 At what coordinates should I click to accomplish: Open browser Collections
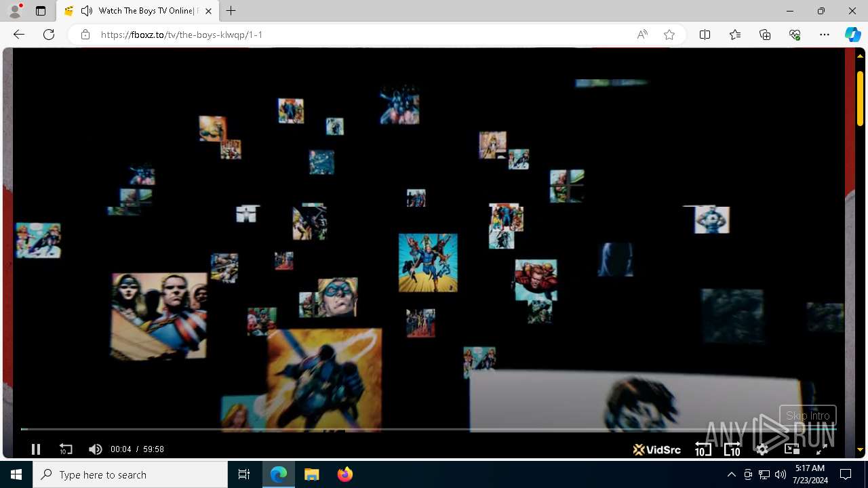pyautogui.click(x=765, y=35)
